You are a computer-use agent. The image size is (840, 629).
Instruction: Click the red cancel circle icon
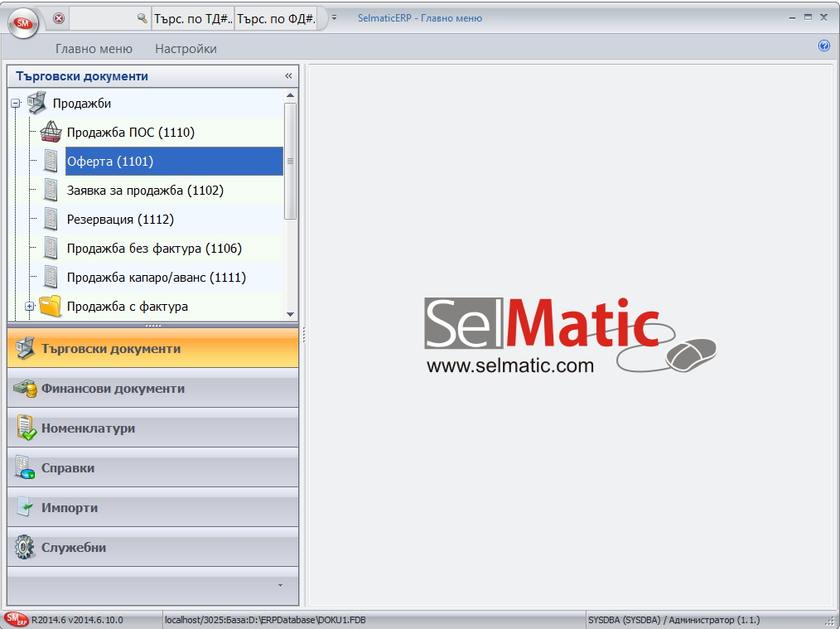(59, 18)
